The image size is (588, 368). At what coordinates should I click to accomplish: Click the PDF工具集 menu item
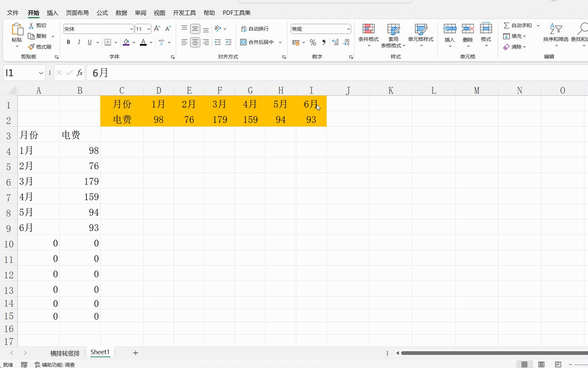tap(236, 13)
